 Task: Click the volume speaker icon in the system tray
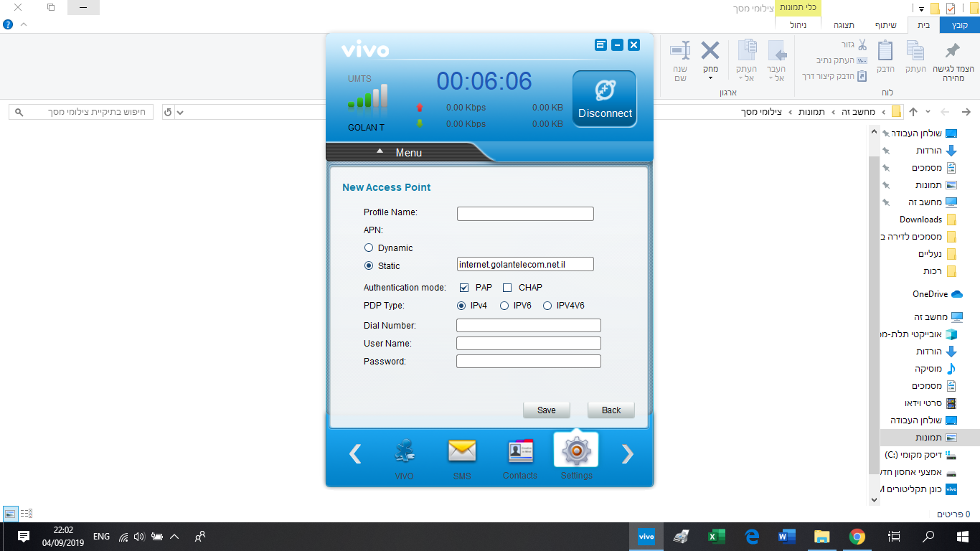coord(139,537)
